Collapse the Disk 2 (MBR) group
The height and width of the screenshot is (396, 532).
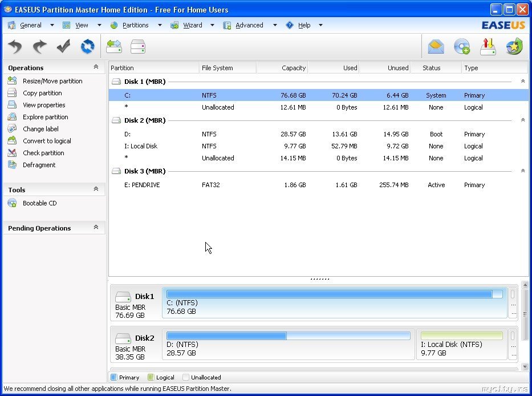[522, 120]
